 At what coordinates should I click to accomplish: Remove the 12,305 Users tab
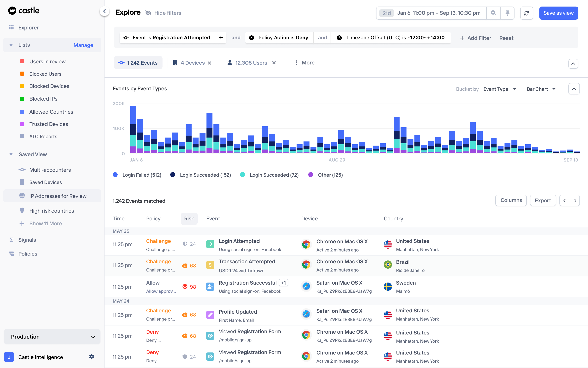coord(274,63)
